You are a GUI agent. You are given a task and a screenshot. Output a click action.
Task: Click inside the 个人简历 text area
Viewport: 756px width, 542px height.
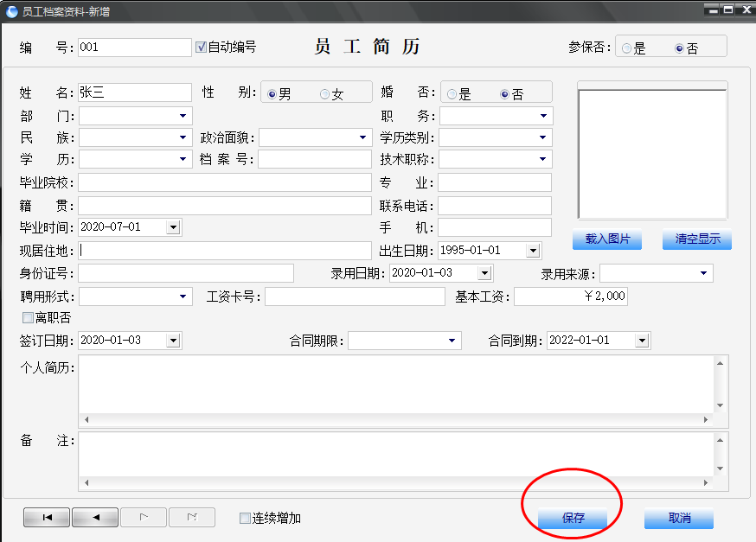tap(396, 385)
